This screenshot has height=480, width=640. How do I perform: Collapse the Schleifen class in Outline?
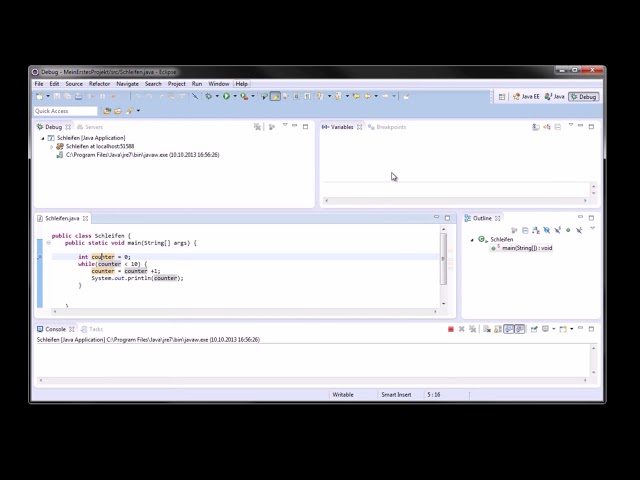coord(472,240)
